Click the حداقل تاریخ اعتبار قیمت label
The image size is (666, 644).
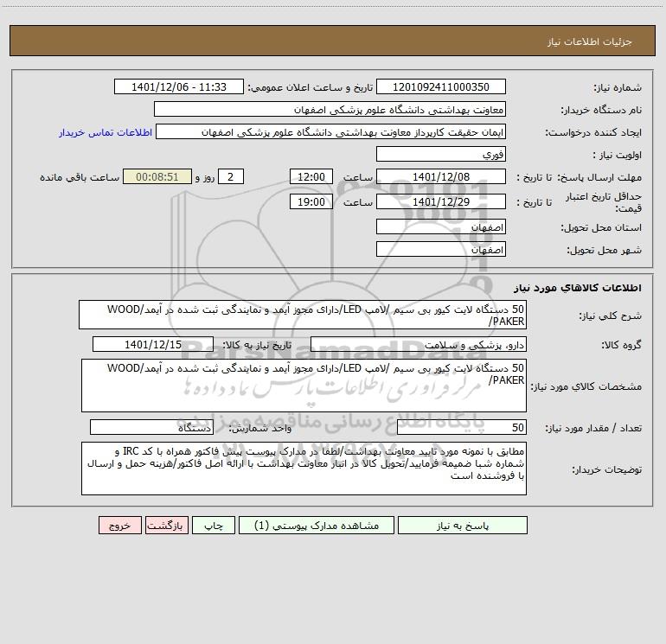[604, 202]
